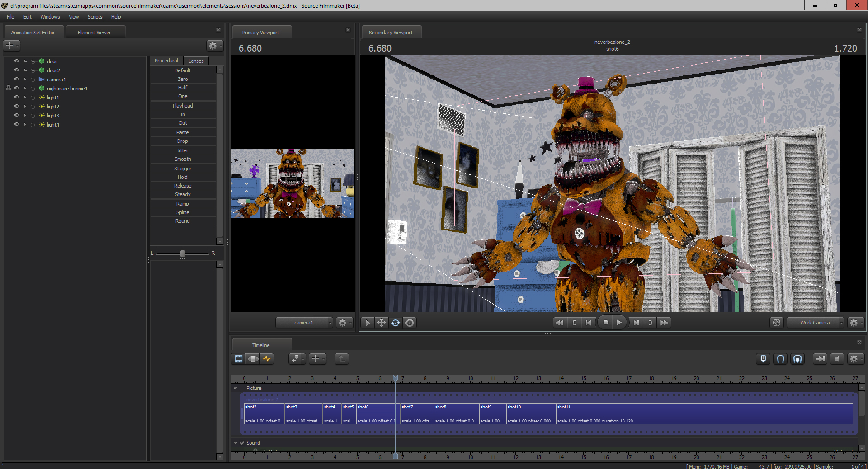Step to the last frame

(636, 323)
